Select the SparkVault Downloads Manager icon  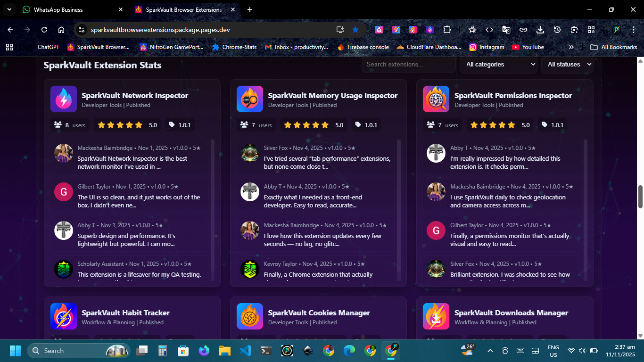pos(436,316)
